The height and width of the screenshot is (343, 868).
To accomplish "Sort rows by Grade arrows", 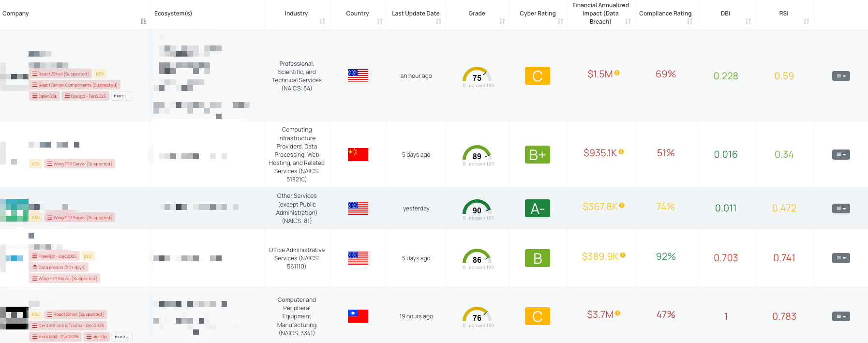I will (x=502, y=21).
